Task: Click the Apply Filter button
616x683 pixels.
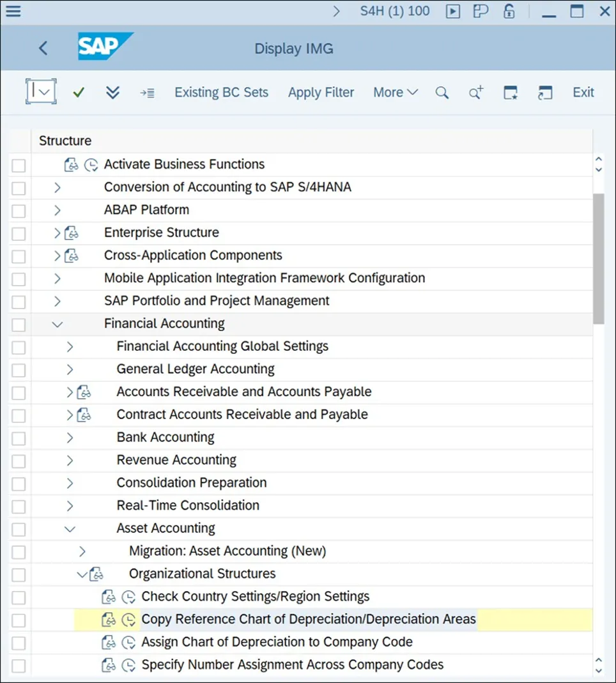Action: tap(321, 93)
